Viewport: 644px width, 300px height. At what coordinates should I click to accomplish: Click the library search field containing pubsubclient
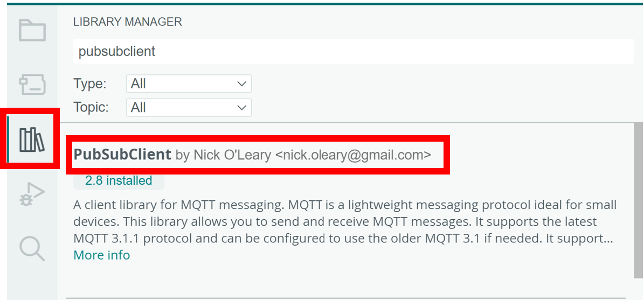pos(353,52)
